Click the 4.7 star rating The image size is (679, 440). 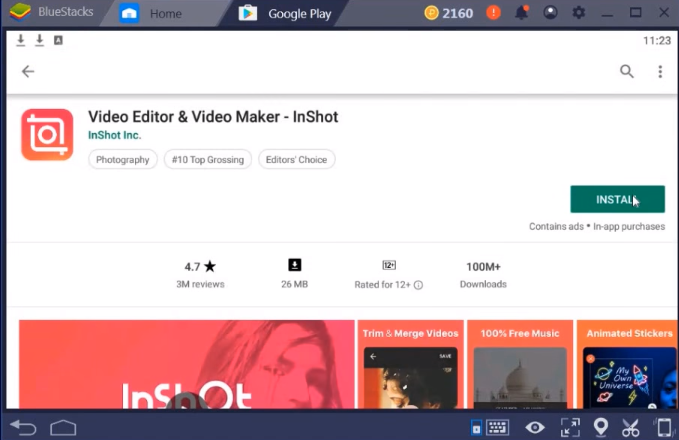point(200,266)
